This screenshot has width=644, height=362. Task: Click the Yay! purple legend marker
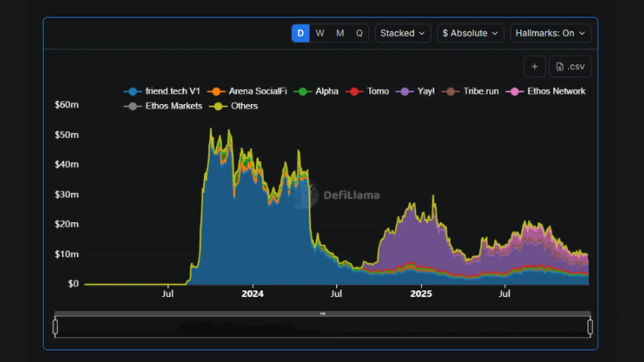pyautogui.click(x=405, y=91)
